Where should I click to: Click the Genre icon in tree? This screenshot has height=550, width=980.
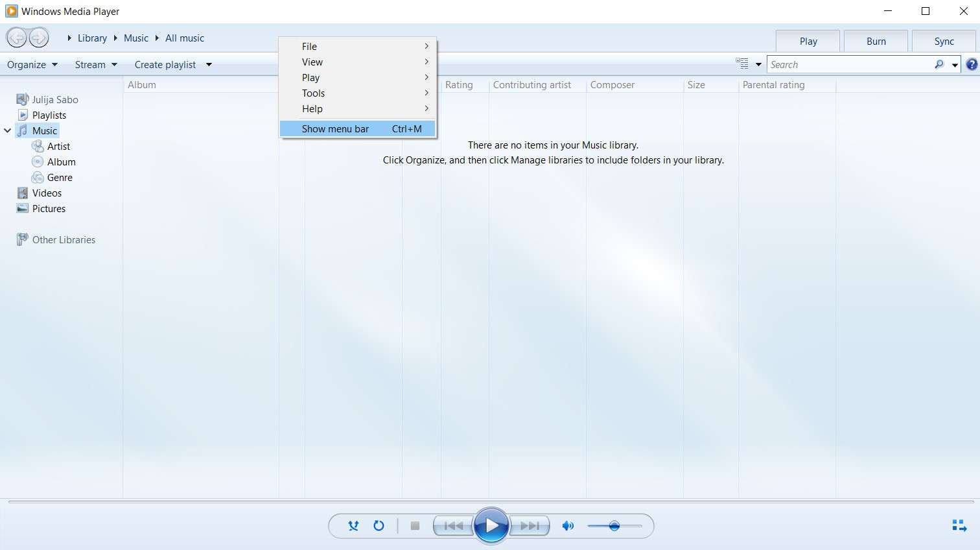[x=38, y=177]
